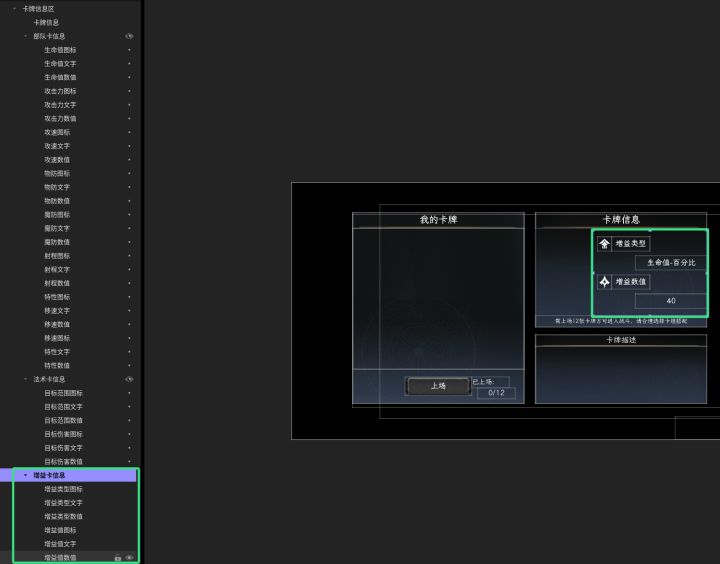Collapse the 卡牌信息区 group
720x564 pixels.
[x=14, y=9]
